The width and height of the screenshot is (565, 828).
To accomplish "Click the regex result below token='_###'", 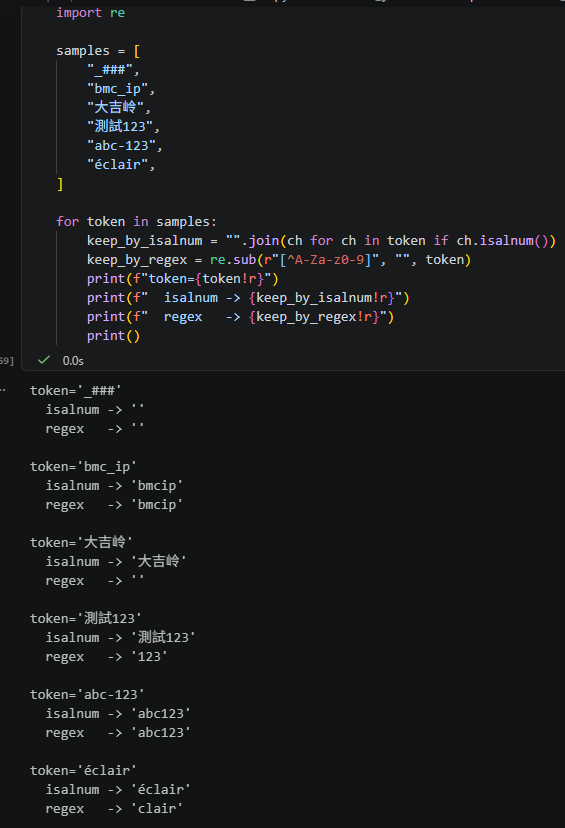I will (x=95, y=429).
